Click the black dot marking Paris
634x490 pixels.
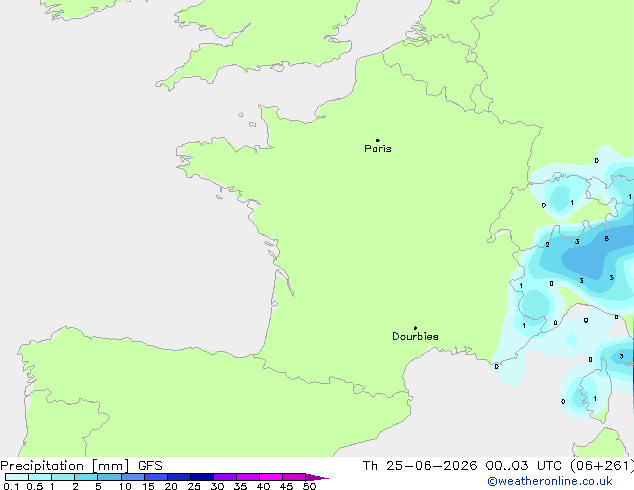coord(378,140)
